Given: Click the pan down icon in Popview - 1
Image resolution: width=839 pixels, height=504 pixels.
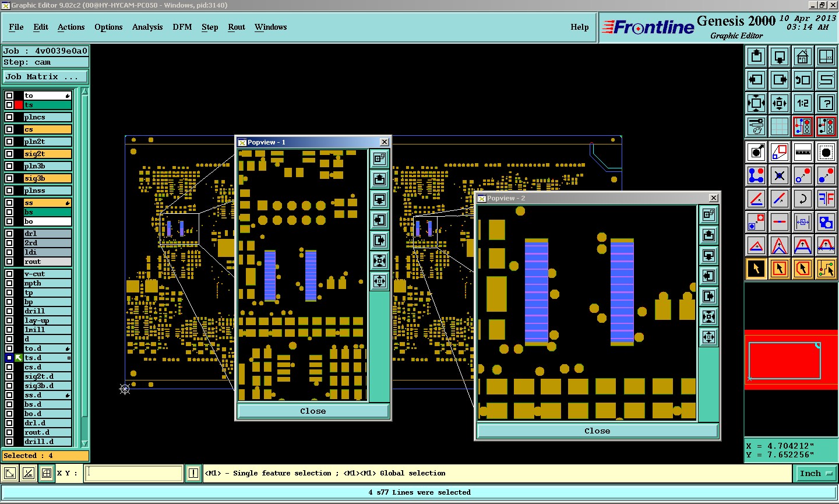Looking at the screenshot, I should pos(379,199).
